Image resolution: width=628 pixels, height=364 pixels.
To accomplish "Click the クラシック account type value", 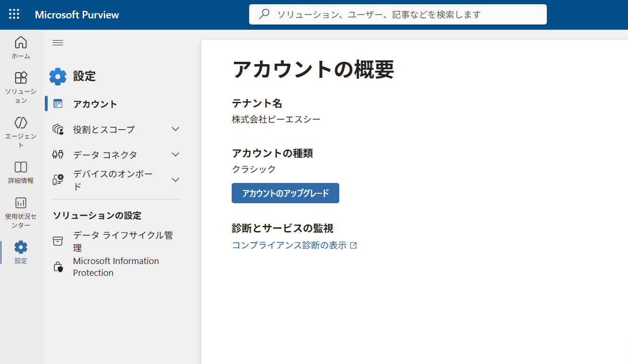I will point(254,169).
